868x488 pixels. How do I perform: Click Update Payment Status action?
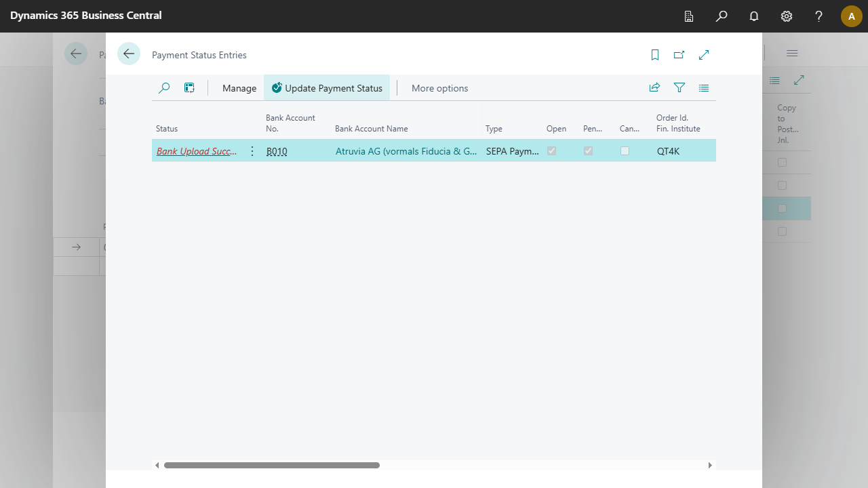point(327,88)
